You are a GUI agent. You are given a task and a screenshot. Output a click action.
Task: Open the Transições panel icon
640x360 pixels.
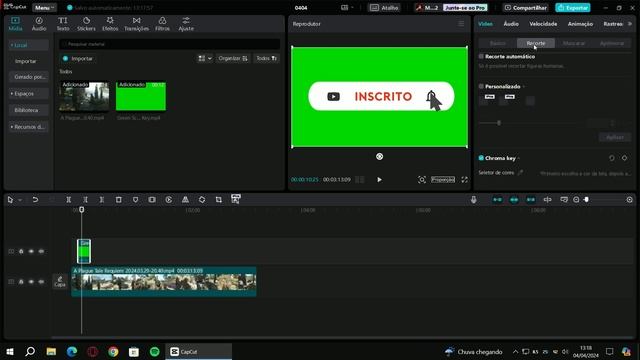[x=136, y=24]
